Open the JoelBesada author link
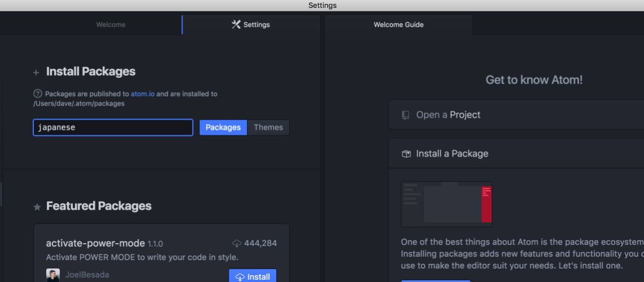The image size is (644, 282). [x=87, y=275]
